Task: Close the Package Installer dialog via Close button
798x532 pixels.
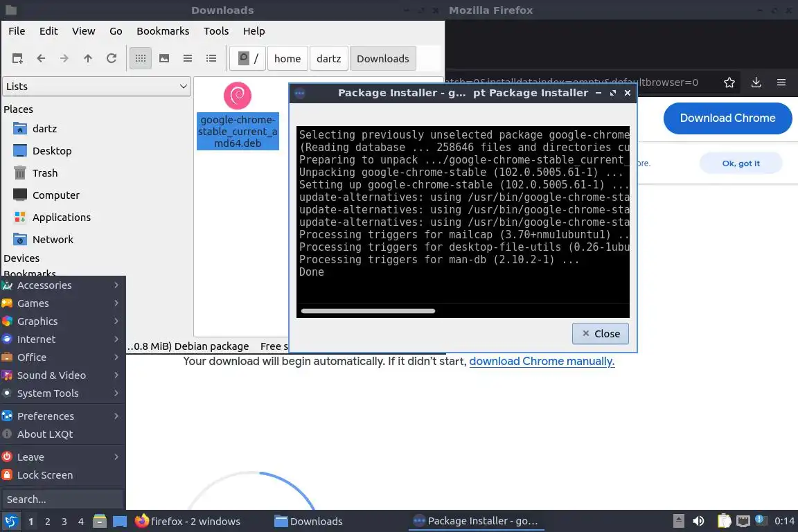Action: pyautogui.click(x=600, y=333)
